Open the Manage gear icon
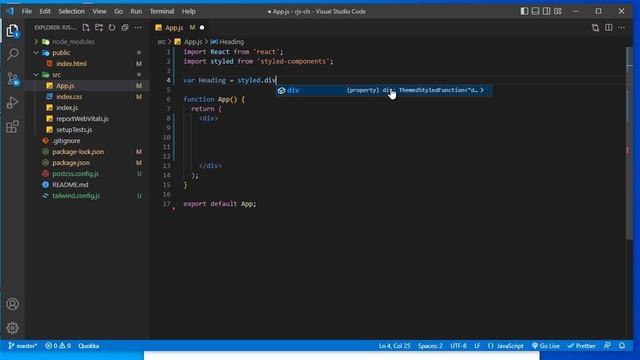Screen dimensions: 640x360 point(13,328)
